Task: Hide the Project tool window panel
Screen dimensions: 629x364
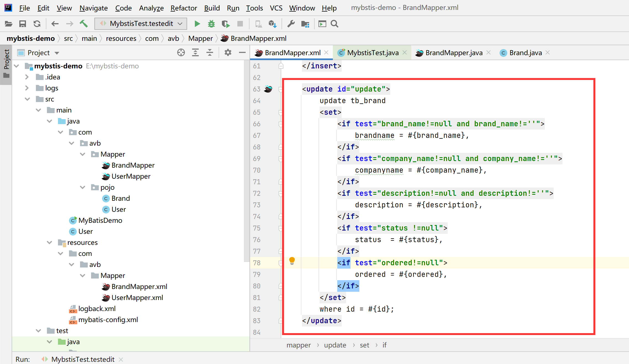Action: pyautogui.click(x=242, y=52)
